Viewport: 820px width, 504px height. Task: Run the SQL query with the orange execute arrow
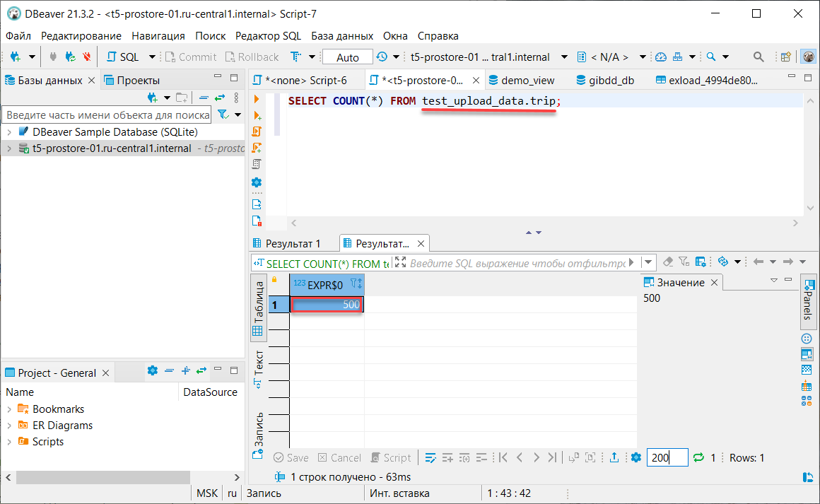[x=257, y=99]
